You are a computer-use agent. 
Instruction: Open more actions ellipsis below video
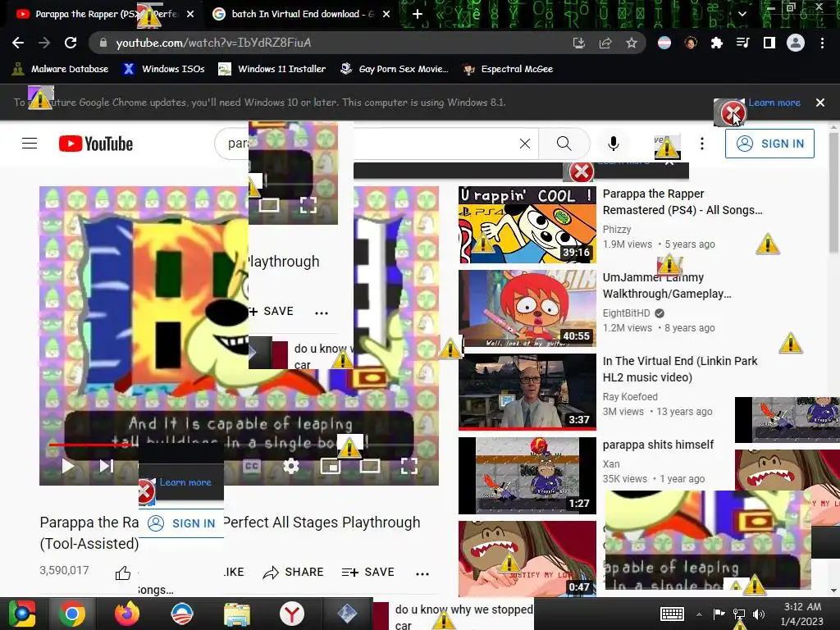422,573
